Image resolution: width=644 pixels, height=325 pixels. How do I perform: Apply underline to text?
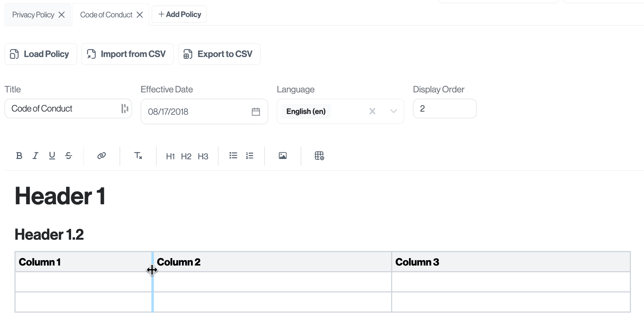pyautogui.click(x=52, y=156)
